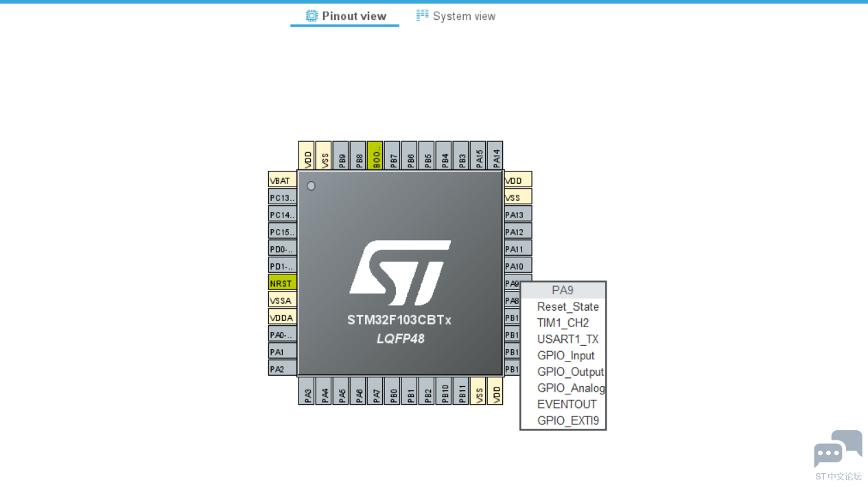Click the PC14.. pin
This screenshot has width=868, height=487.
pos(283,214)
